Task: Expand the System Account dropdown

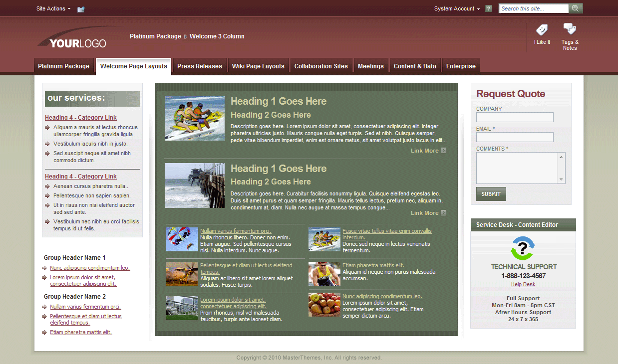Action: pos(456,8)
